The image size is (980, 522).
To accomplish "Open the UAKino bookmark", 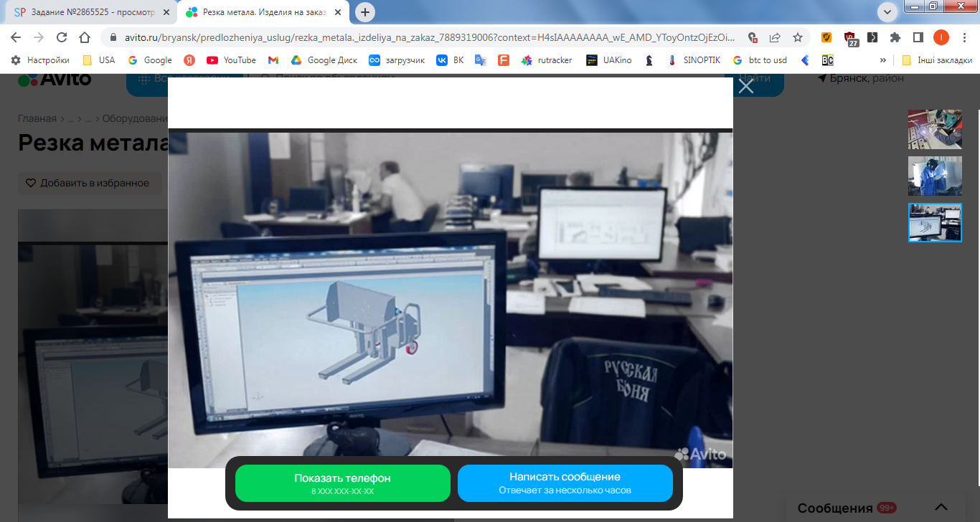I will 609,60.
